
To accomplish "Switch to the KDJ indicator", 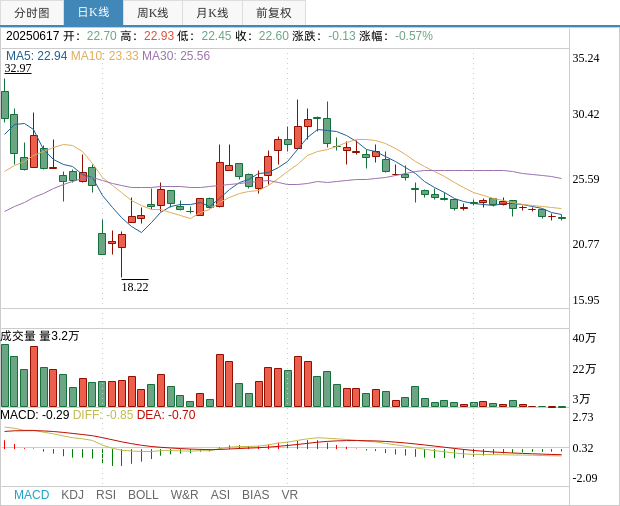I will (x=72, y=495).
